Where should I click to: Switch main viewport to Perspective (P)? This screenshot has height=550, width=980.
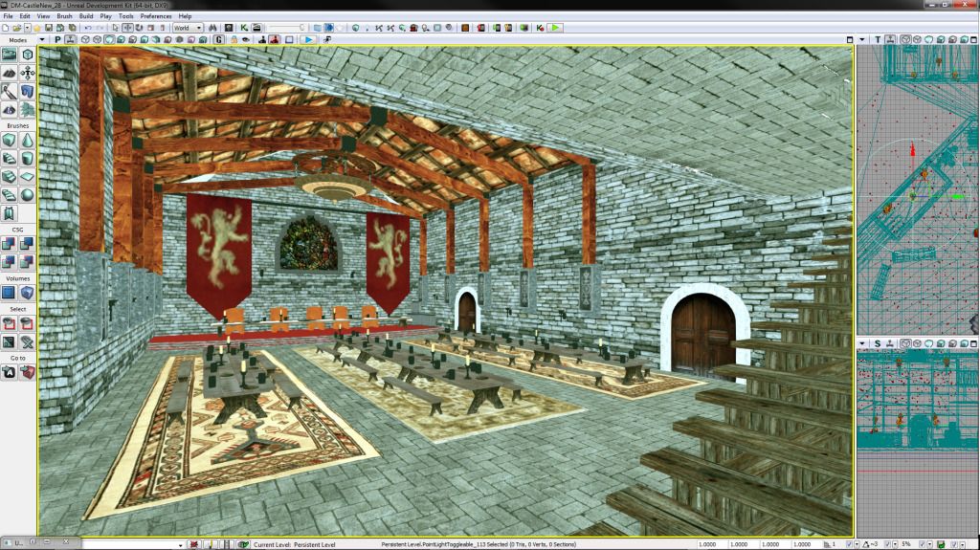58,39
